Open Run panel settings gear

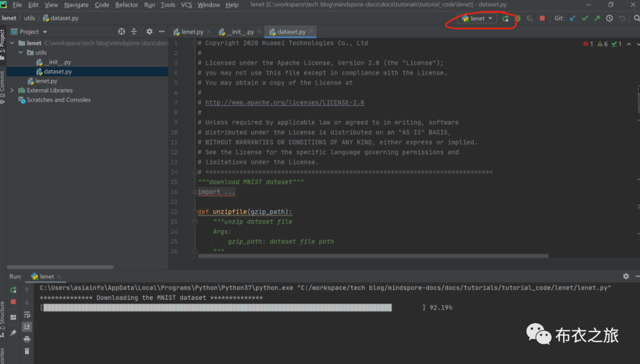click(x=626, y=276)
